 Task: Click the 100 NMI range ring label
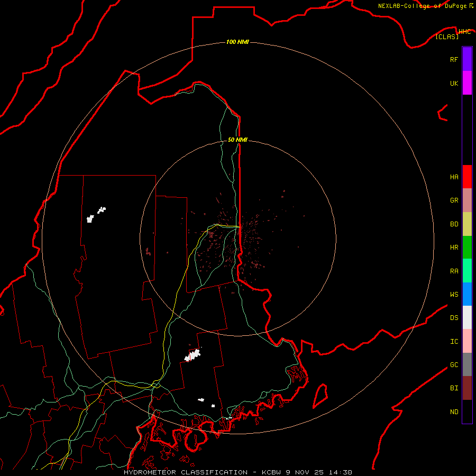[x=237, y=42]
